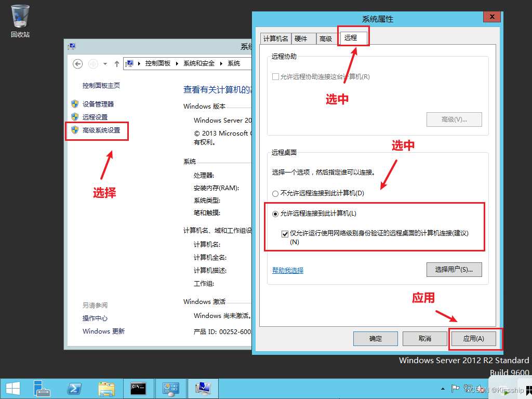This screenshot has height=399, width=532.
Task: Show hidden tray icons arrow
Action: pyautogui.click(x=443, y=389)
